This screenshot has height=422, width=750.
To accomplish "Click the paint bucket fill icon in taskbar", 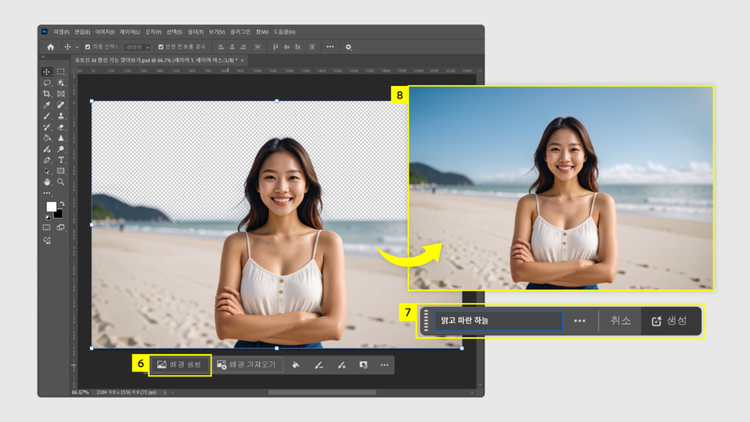I will pos(296,365).
